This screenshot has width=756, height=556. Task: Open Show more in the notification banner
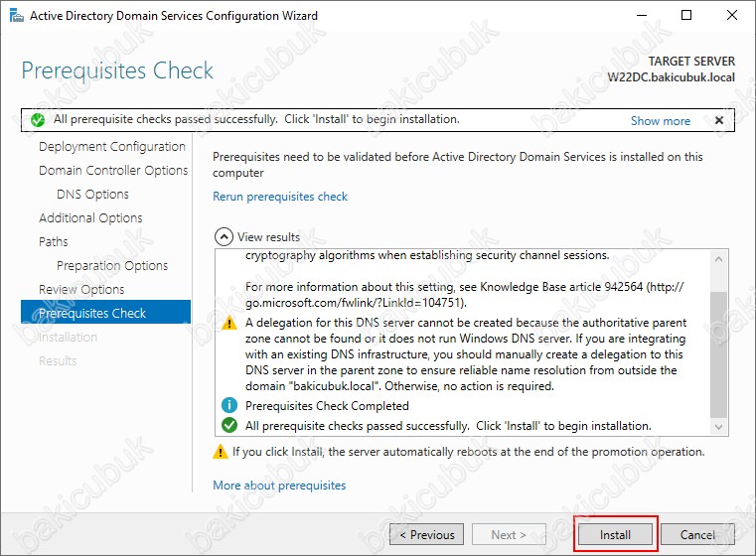(661, 121)
